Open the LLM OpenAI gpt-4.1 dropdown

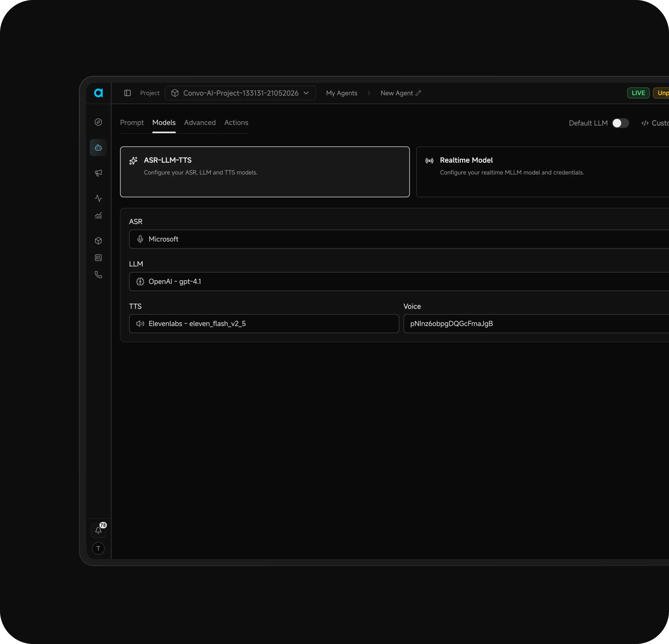pos(399,281)
